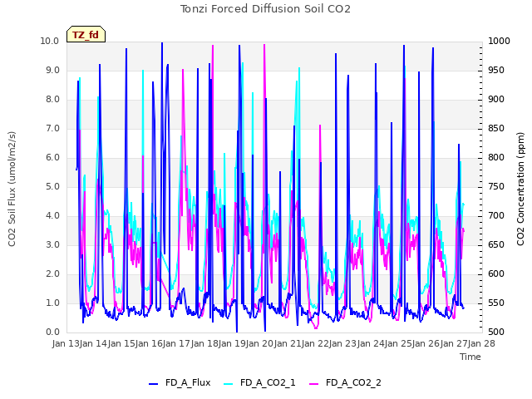Click the TZ_fd site label badge

pyautogui.click(x=86, y=34)
